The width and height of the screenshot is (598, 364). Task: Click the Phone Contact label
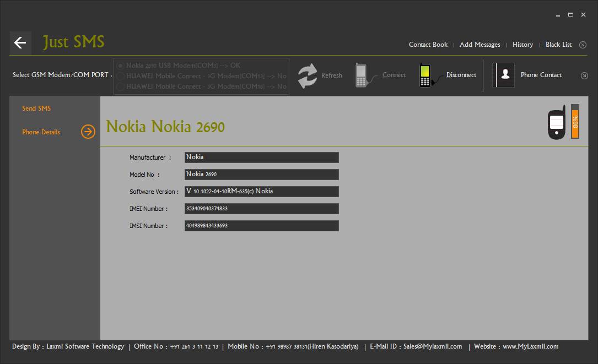(541, 75)
